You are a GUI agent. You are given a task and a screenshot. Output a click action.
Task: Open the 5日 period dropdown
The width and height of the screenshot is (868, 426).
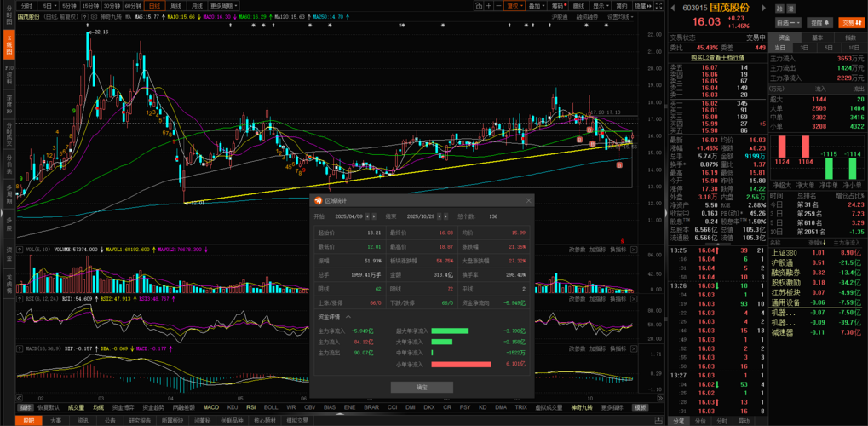click(49, 6)
